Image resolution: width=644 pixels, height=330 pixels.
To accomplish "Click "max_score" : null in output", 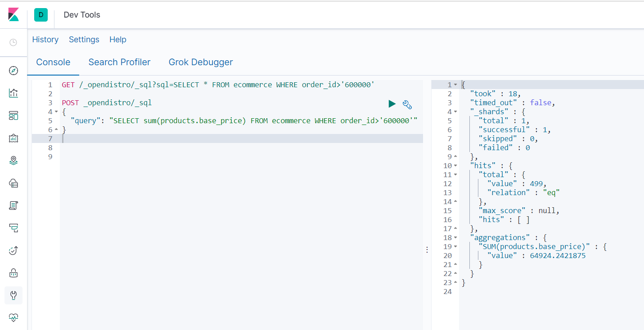I will [519, 210].
